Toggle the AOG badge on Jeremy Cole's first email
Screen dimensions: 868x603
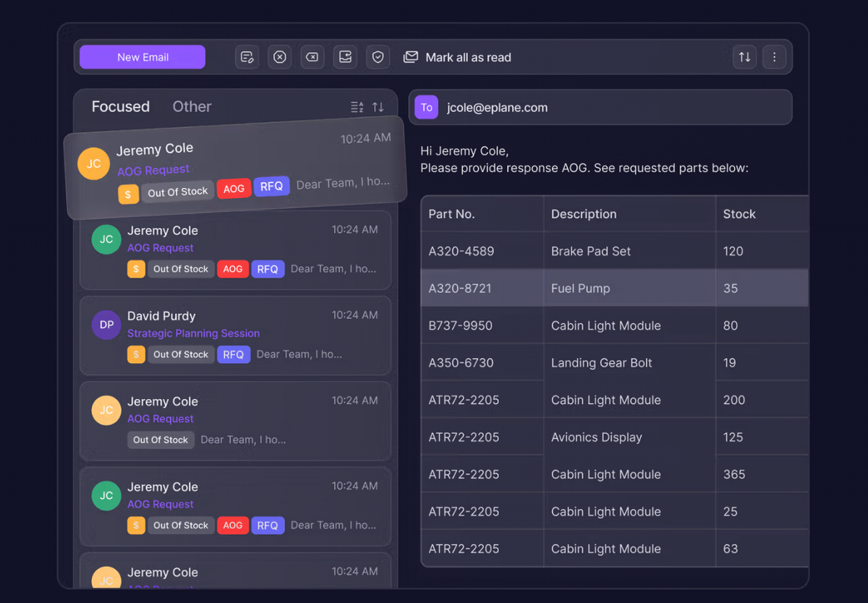[234, 188]
